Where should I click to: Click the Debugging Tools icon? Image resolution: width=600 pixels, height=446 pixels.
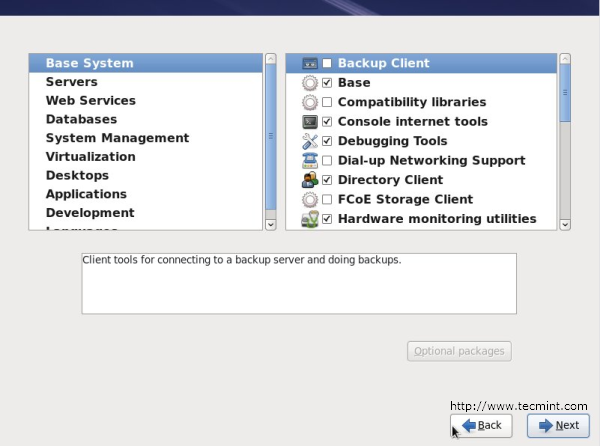(x=310, y=141)
